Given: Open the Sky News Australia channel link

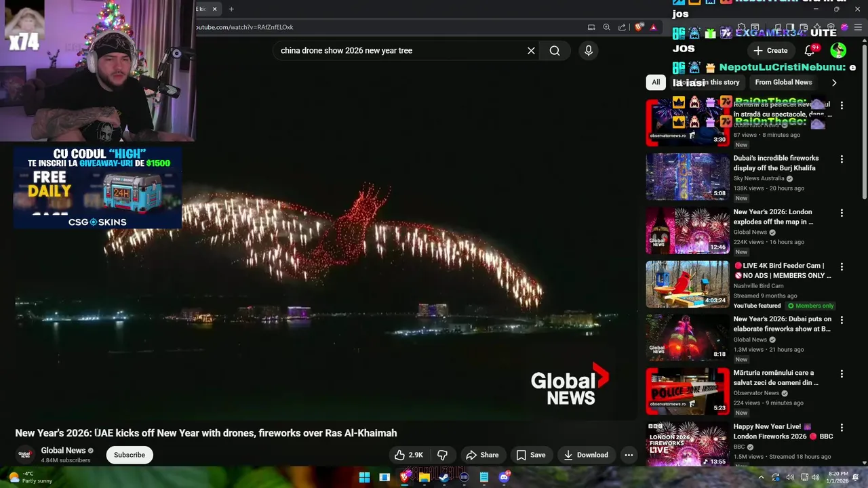Looking at the screenshot, I should [x=758, y=178].
